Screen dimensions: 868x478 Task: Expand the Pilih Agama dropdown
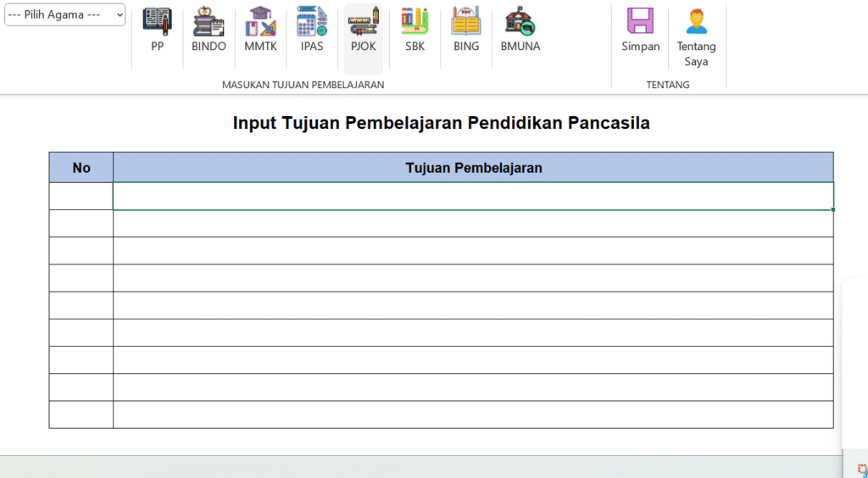(x=65, y=14)
